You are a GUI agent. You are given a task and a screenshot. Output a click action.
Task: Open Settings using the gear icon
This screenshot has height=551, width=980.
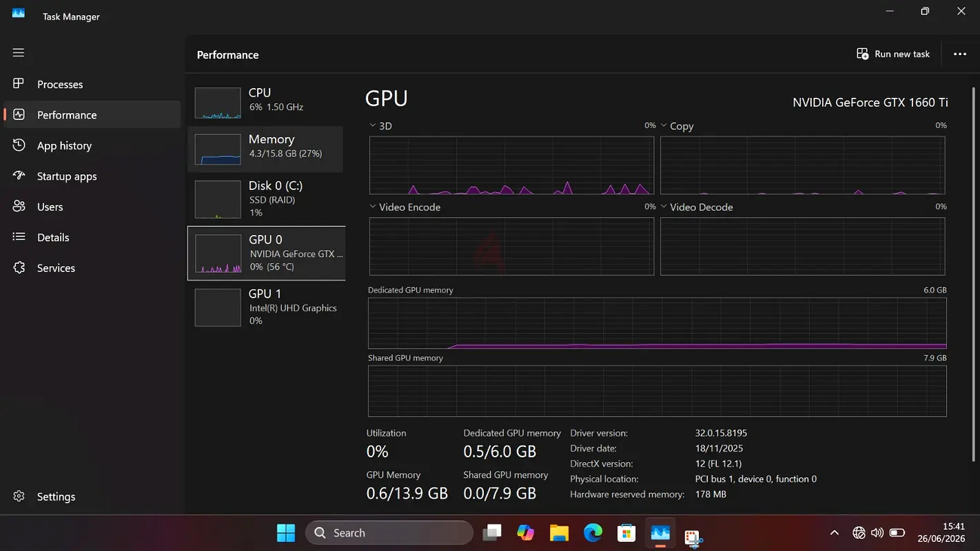point(19,497)
